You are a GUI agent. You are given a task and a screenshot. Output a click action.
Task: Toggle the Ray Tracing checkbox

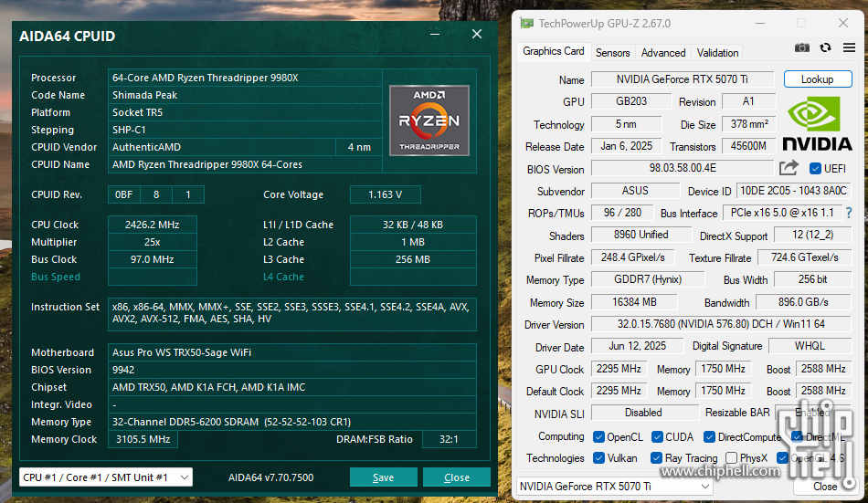[657, 458]
